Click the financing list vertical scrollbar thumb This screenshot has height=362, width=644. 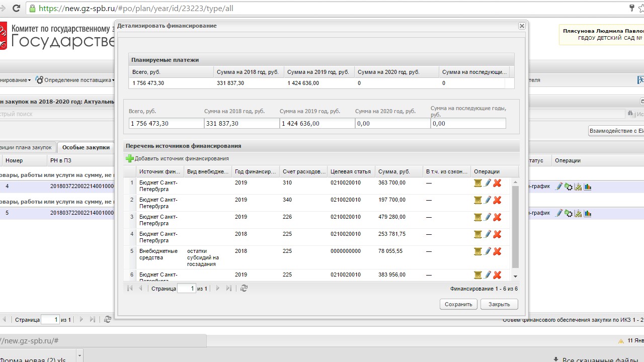click(515, 226)
